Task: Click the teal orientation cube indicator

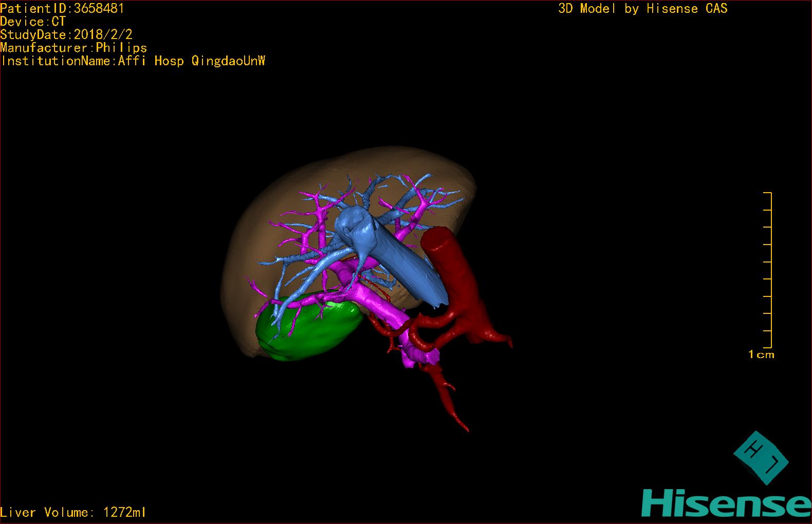Action: [x=760, y=458]
